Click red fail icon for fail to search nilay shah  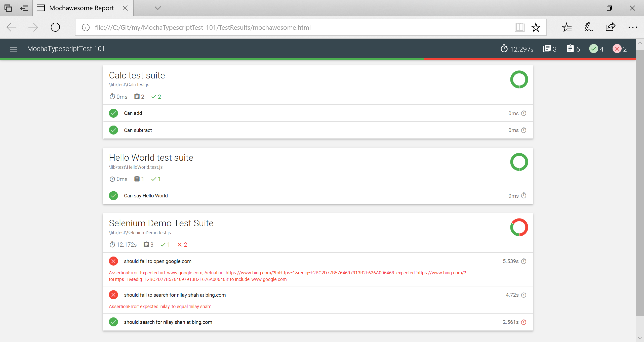pos(113,295)
